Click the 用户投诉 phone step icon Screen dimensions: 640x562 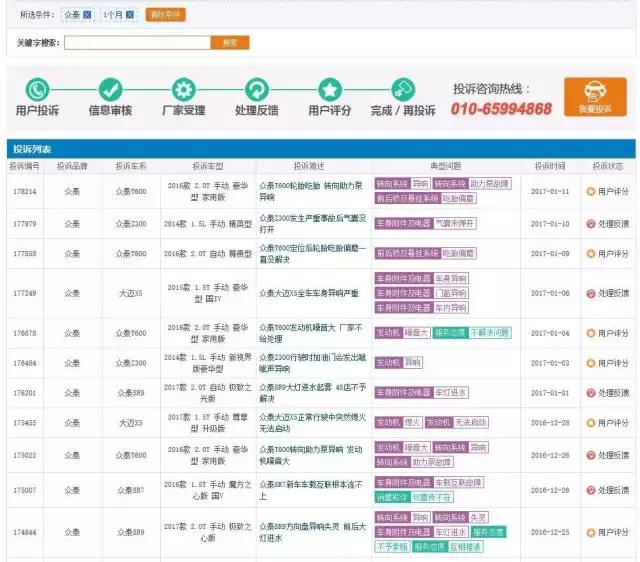tap(37, 89)
